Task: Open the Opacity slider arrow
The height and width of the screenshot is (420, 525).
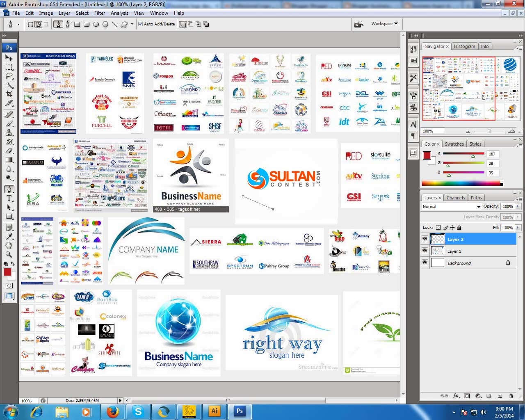Action: [518, 206]
